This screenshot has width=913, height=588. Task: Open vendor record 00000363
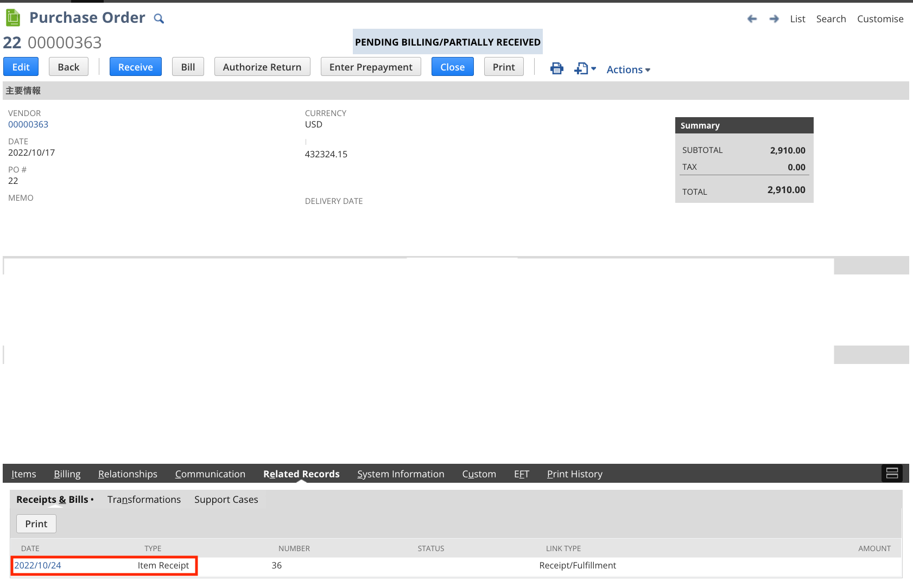28,124
